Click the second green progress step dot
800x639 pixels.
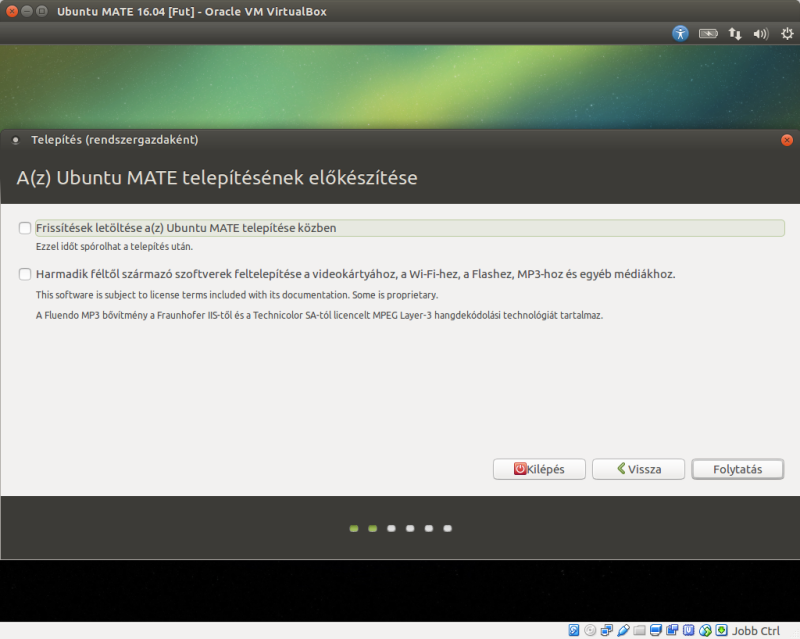coord(372,528)
